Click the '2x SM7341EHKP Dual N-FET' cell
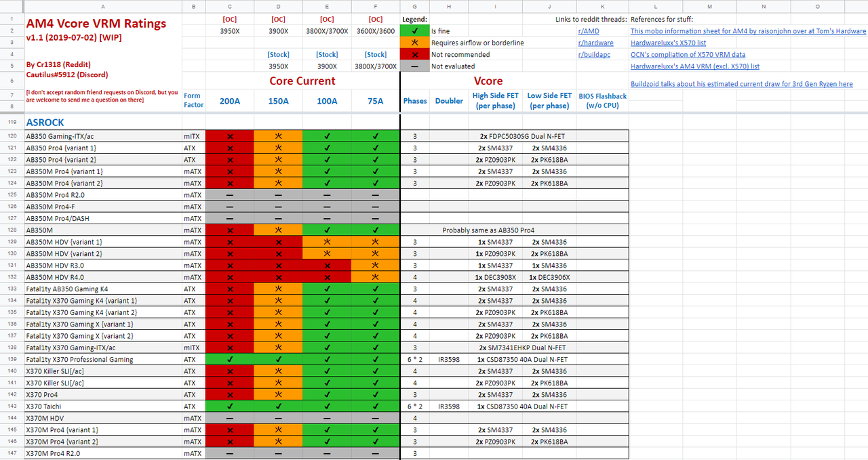This screenshot has width=868, height=460. tap(521, 348)
